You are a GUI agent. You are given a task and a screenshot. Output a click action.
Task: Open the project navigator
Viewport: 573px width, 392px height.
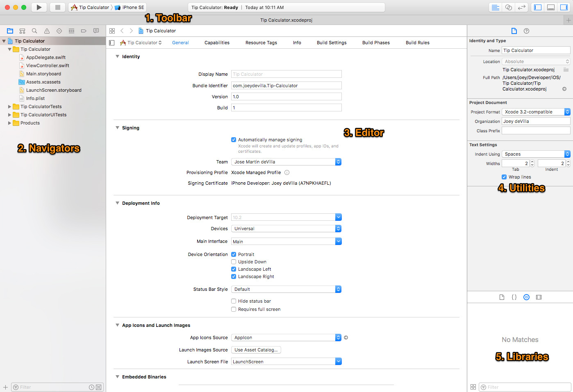pyautogui.click(x=10, y=31)
